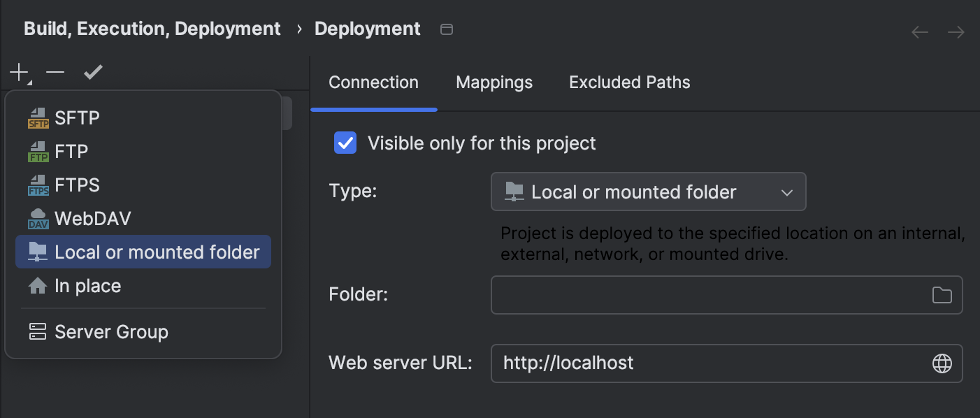Open the folder browser icon in Folder field
980x418 pixels.
point(943,295)
